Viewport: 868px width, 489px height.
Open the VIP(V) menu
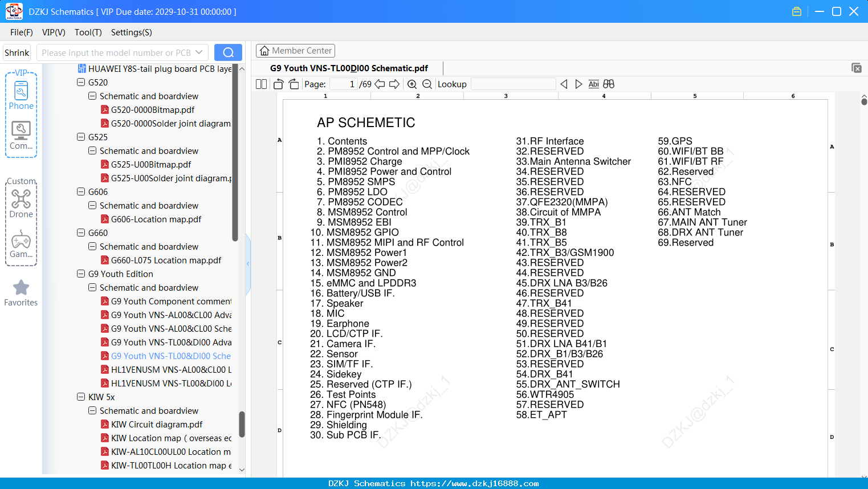point(54,32)
